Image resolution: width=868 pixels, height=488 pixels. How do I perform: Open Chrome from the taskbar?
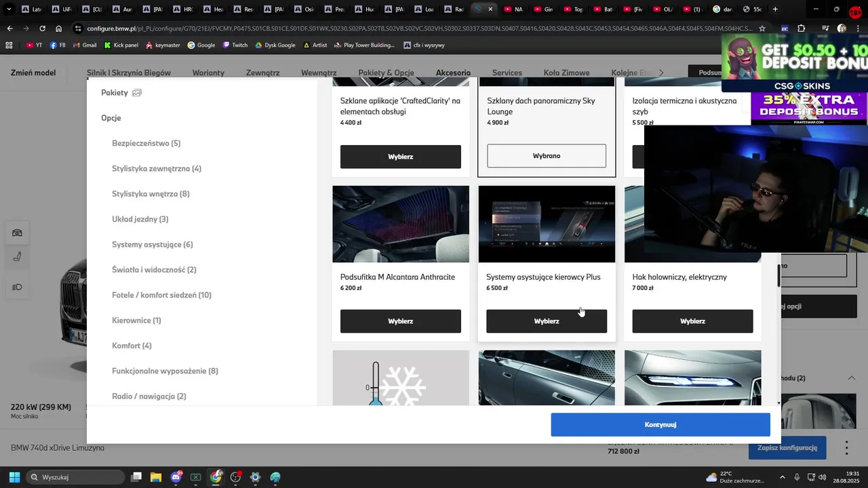(216, 477)
